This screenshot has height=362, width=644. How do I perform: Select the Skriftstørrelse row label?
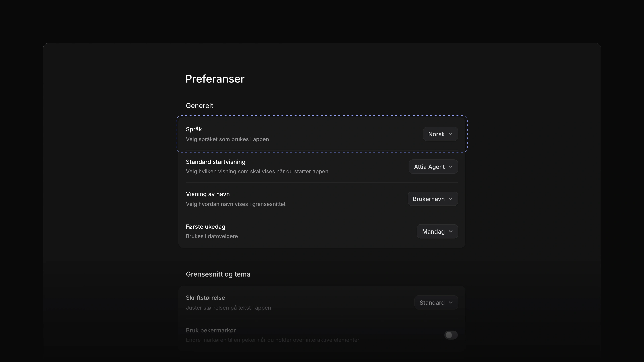click(205, 298)
